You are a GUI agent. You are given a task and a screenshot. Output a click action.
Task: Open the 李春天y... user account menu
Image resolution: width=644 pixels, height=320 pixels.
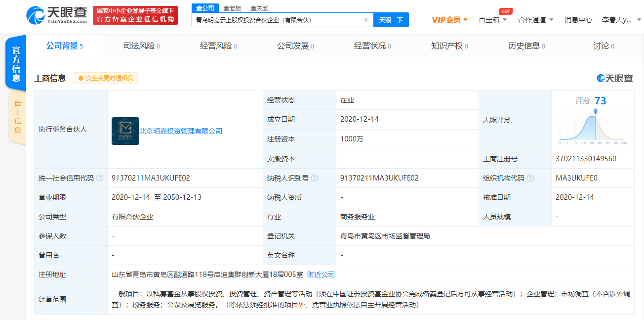click(621, 20)
